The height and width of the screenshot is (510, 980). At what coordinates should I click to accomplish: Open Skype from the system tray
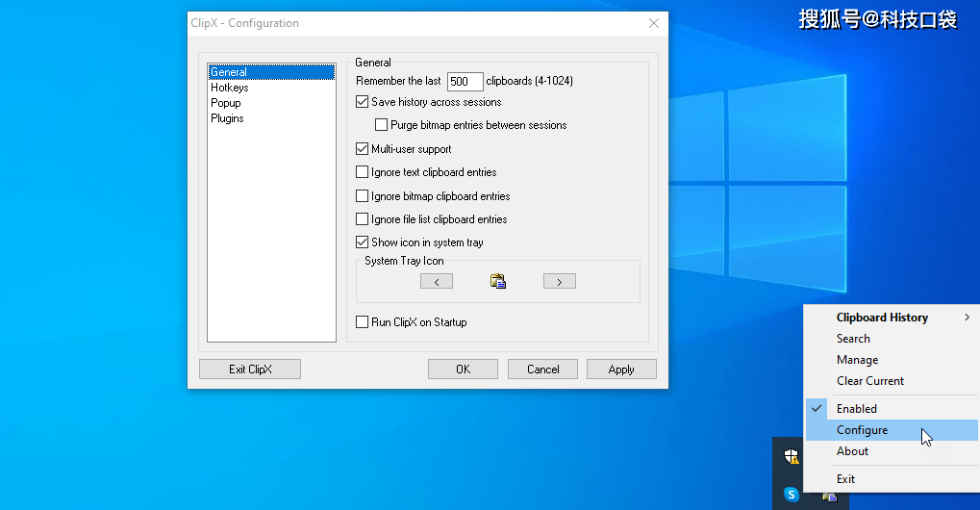(792, 495)
